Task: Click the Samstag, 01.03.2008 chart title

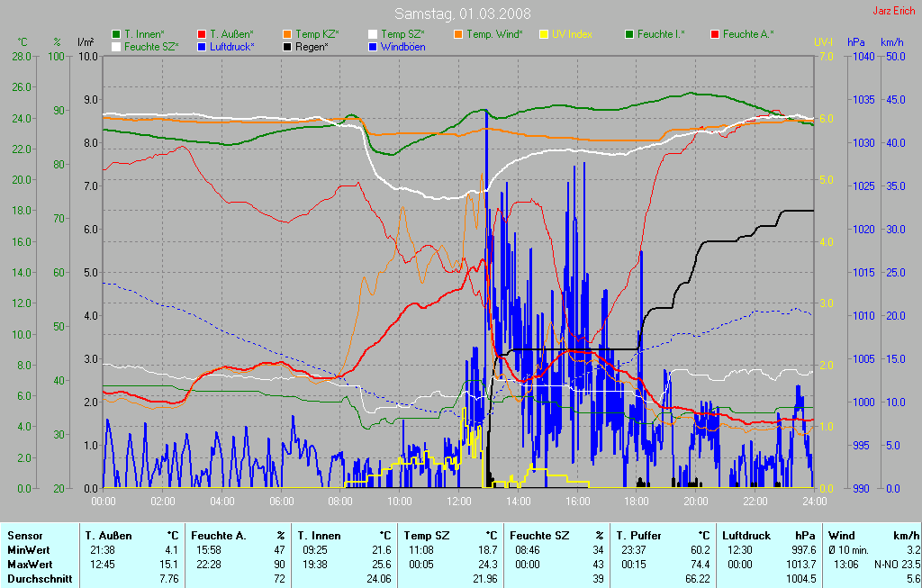Action: point(462,14)
